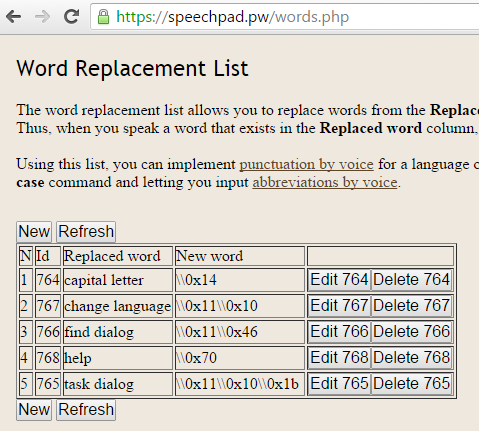Click the New button above the table
Viewport: 479px width, 431px height.
(x=34, y=231)
